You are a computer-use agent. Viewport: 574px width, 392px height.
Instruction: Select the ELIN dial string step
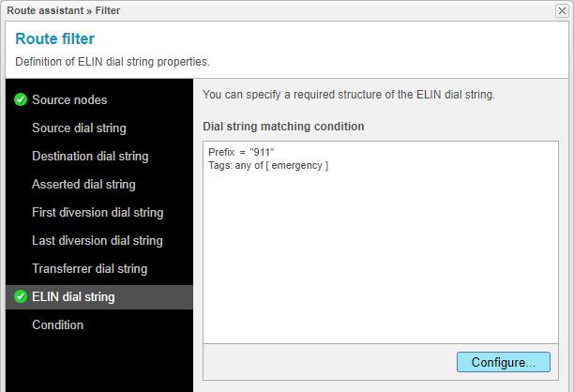(73, 296)
